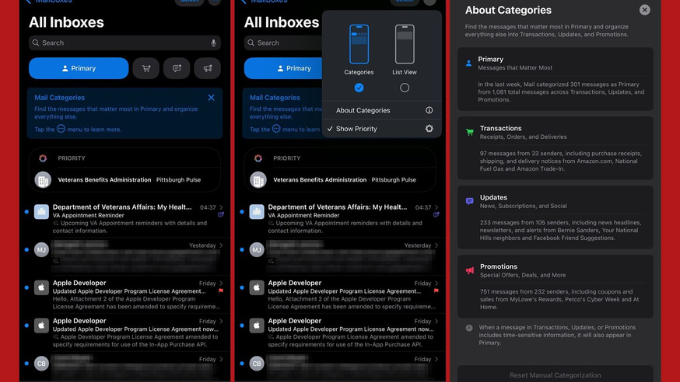
Task: Dismiss the Mail Categories banner in left screen
Action: [x=211, y=98]
